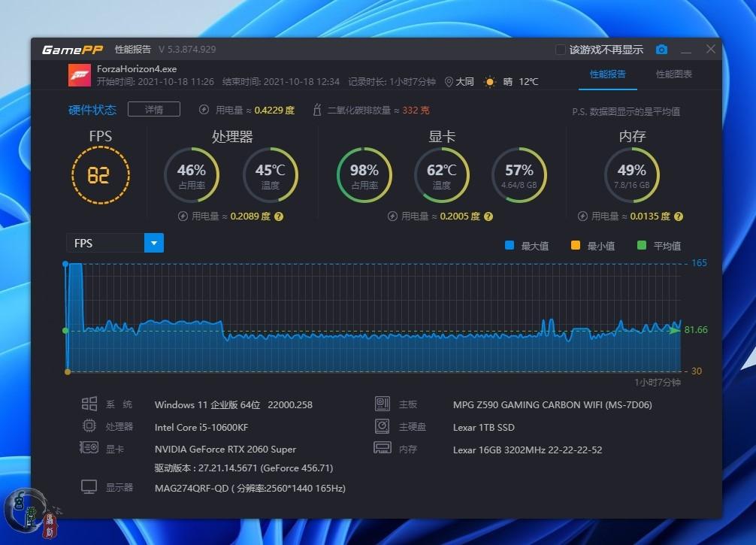Click the FPS dropdown text field
The width and height of the screenshot is (756, 545).
[106, 243]
